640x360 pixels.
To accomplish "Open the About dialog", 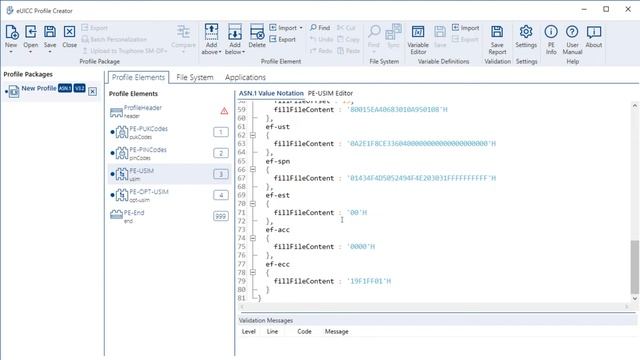I will [x=594, y=36].
